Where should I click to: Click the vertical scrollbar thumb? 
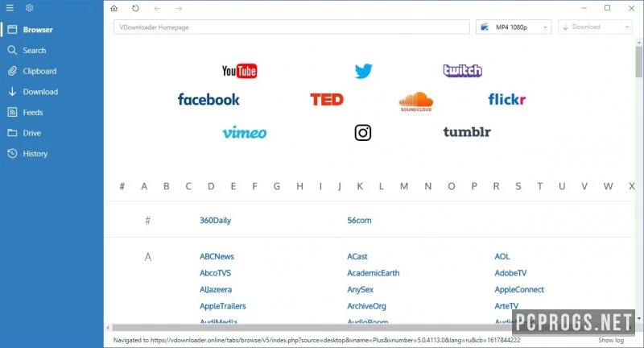click(638, 62)
